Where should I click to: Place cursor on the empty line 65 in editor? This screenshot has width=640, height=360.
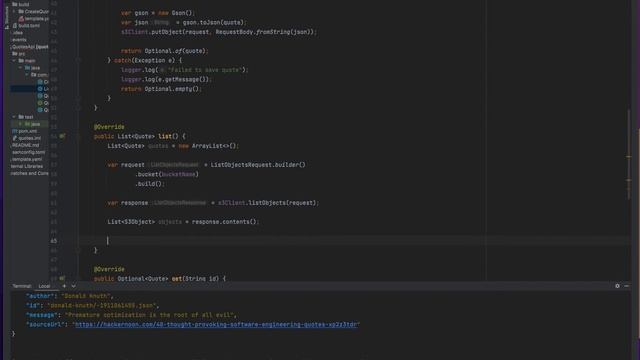pos(355,241)
